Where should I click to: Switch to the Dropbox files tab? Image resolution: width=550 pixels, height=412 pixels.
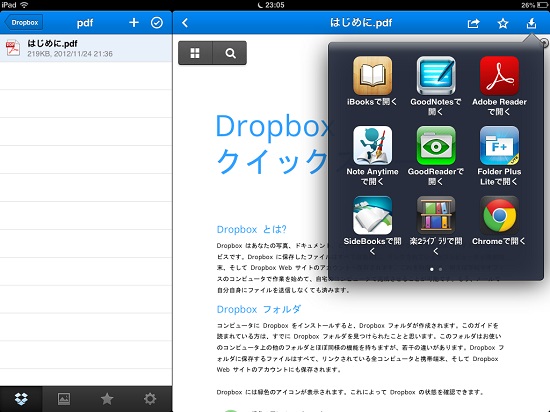21,399
